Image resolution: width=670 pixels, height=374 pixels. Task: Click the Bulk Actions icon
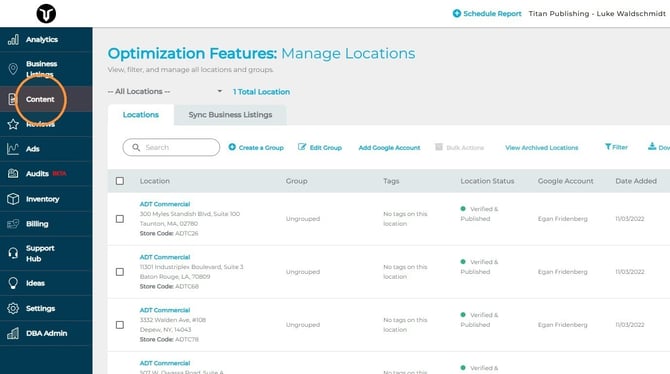point(439,147)
